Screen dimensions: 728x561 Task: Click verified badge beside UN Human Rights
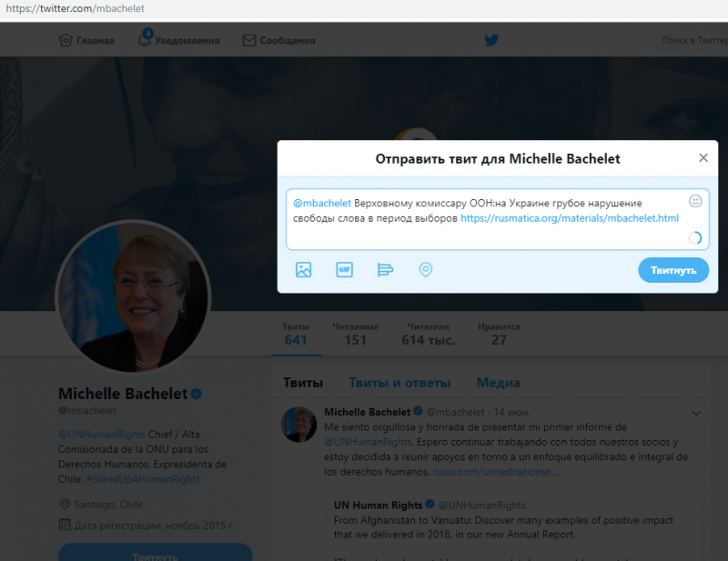click(430, 504)
